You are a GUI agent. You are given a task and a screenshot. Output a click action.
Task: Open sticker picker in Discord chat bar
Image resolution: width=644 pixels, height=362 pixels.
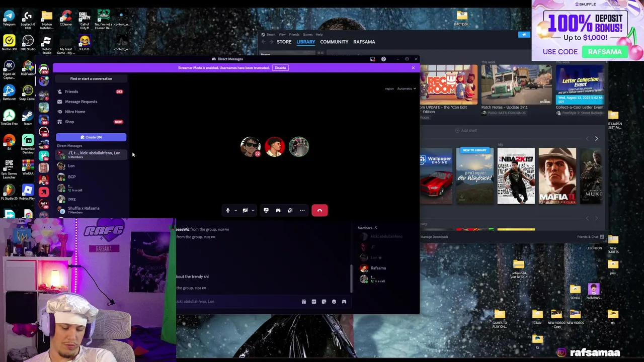pyautogui.click(x=324, y=302)
